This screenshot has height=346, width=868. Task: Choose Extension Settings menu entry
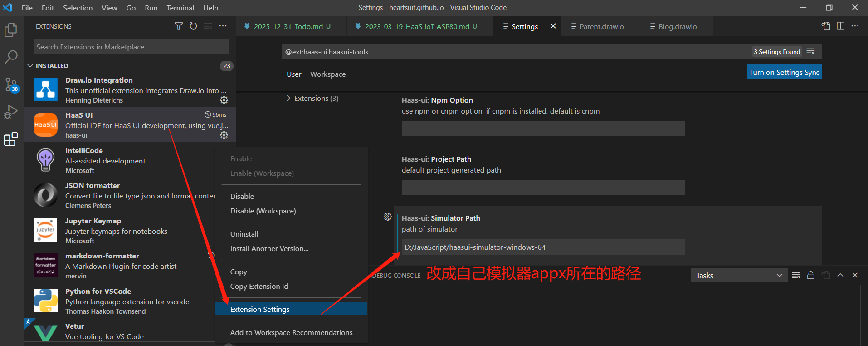pos(291,309)
